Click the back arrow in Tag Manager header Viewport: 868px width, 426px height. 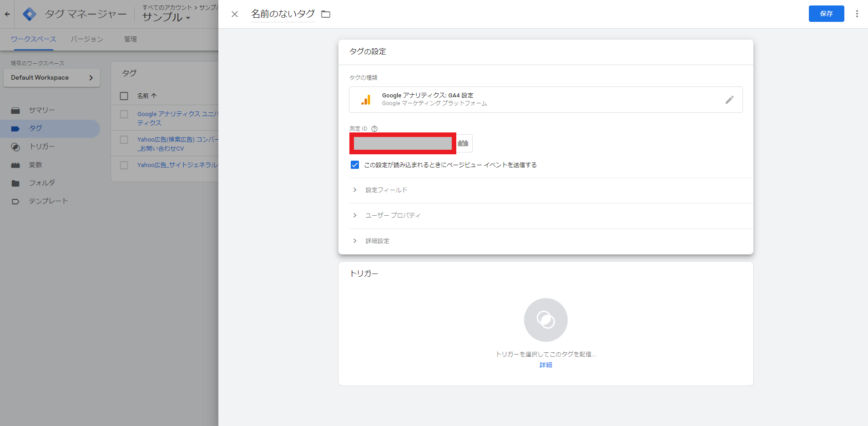7,14
